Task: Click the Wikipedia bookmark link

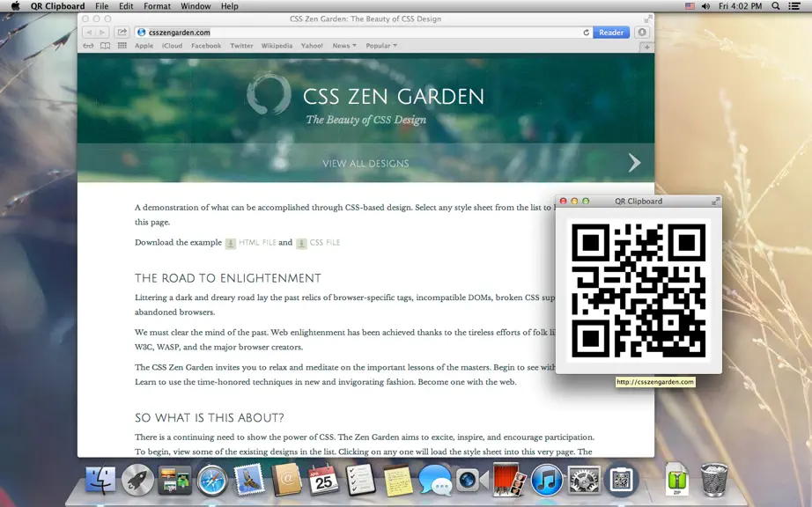Action: (x=277, y=46)
